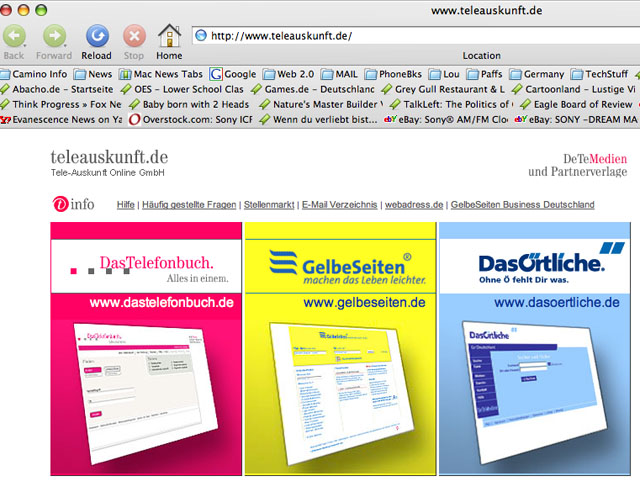The image size is (640, 492).
Task: Open Cartoonland - Lustige bookmark
Action: click(573, 89)
